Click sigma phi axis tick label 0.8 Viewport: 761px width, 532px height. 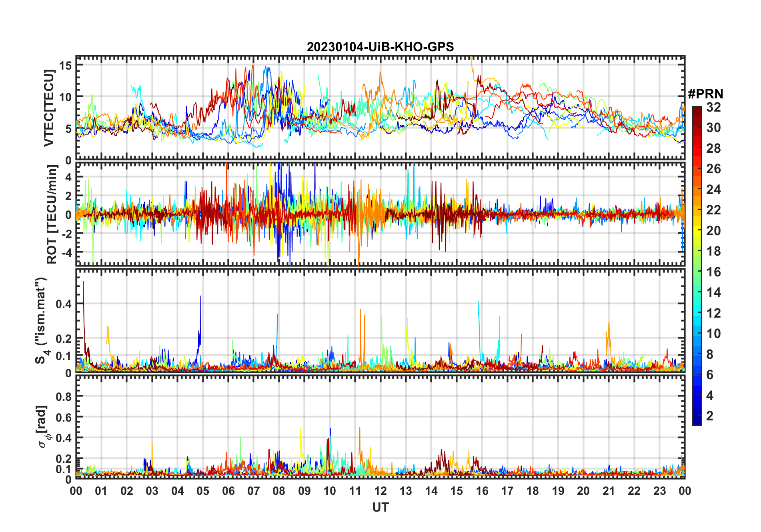[x=64, y=397]
